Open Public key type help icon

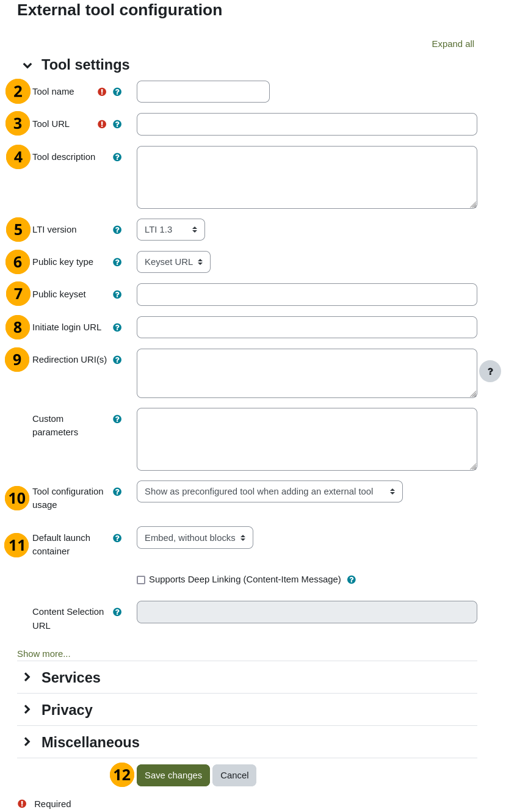[x=117, y=262]
